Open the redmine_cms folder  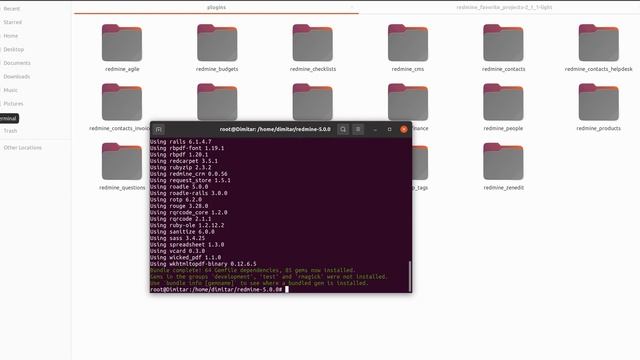pyautogui.click(x=408, y=43)
